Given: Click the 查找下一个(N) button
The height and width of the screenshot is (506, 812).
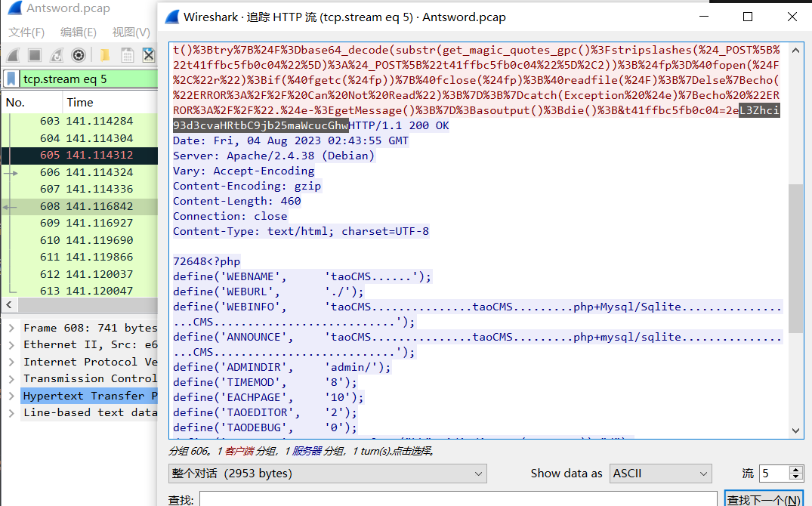Looking at the screenshot, I should [x=763, y=500].
